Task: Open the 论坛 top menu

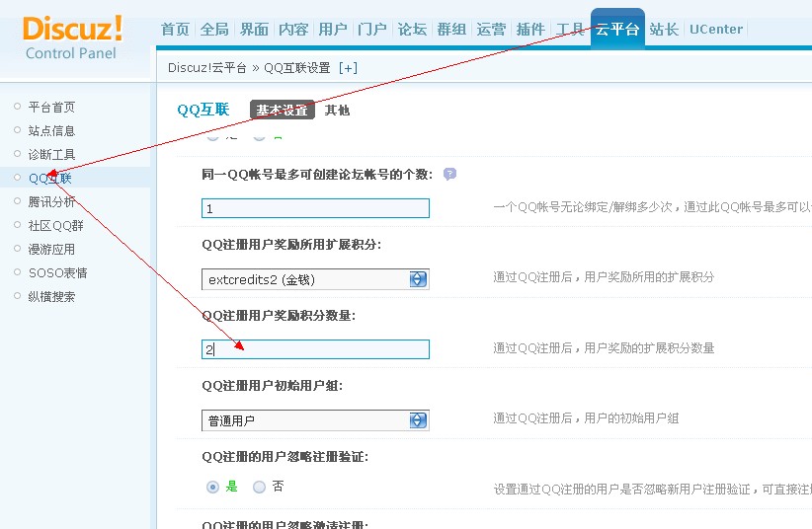Action: (412, 29)
